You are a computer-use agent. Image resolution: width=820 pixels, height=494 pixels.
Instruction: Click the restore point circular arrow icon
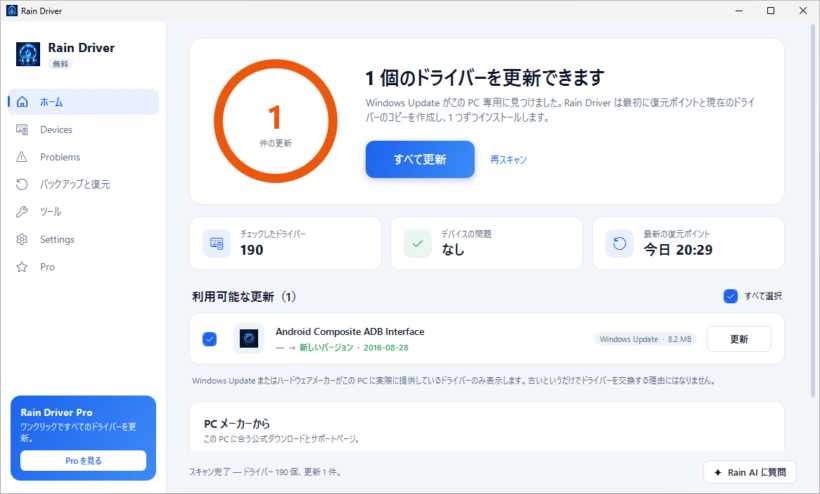pyautogui.click(x=619, y=244)
